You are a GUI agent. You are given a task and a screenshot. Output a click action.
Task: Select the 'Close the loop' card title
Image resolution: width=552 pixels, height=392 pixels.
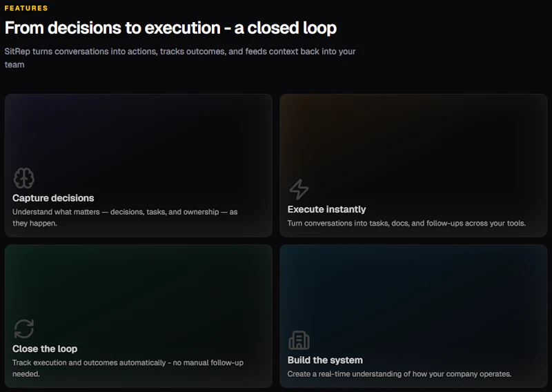pyautogui.click(x=45, y=349)
